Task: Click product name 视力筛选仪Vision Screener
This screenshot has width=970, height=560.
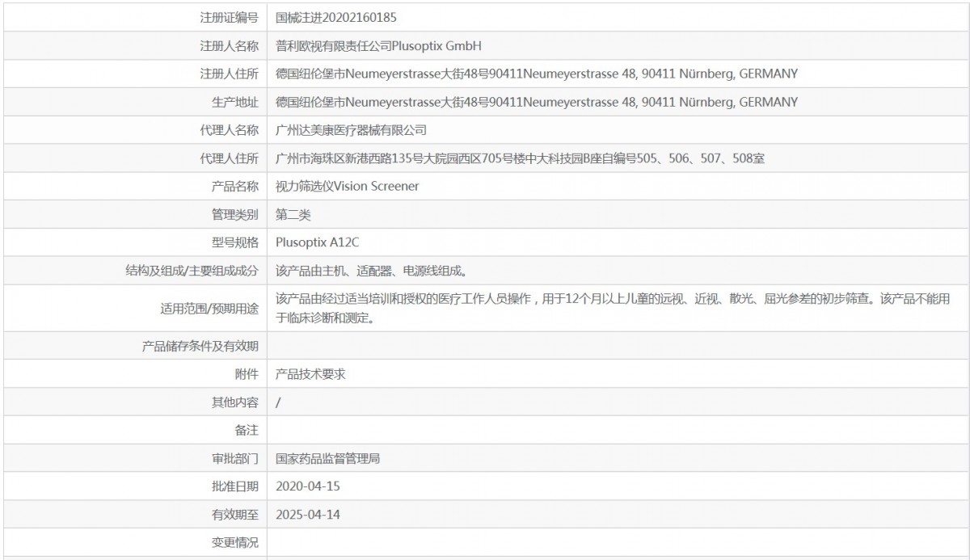Action: click(x=347, y=187)
